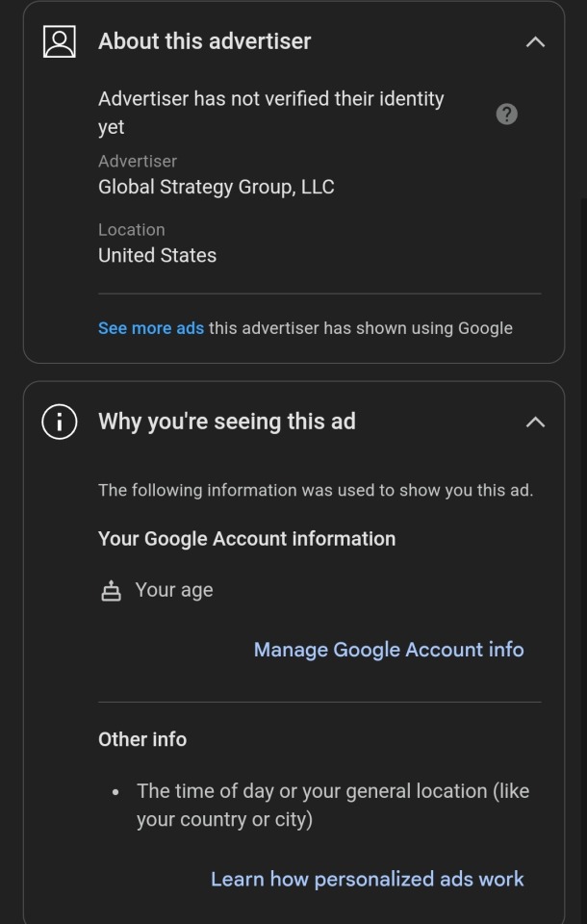Open See more ads link

[x=151, y=328]
